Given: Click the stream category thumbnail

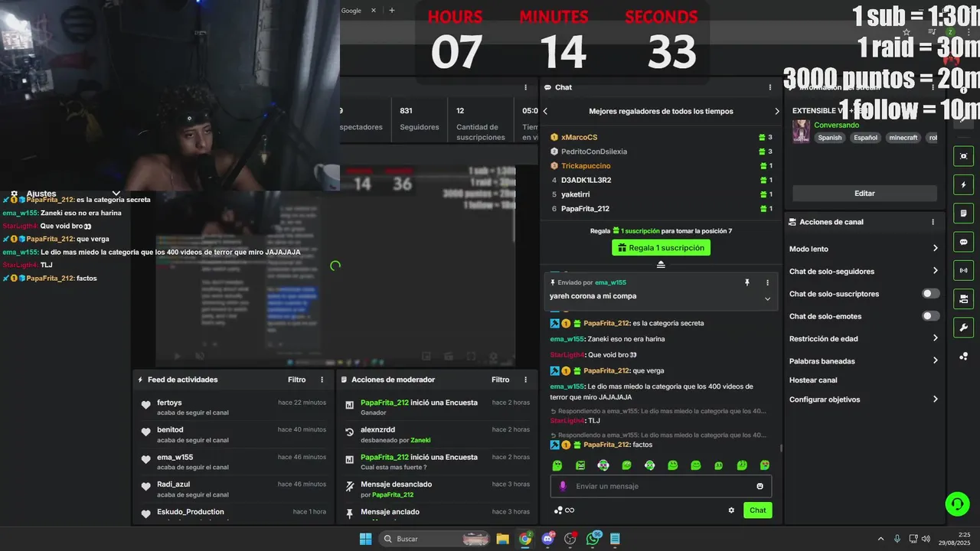Looking at the screenshot, I should pos(801,131).
